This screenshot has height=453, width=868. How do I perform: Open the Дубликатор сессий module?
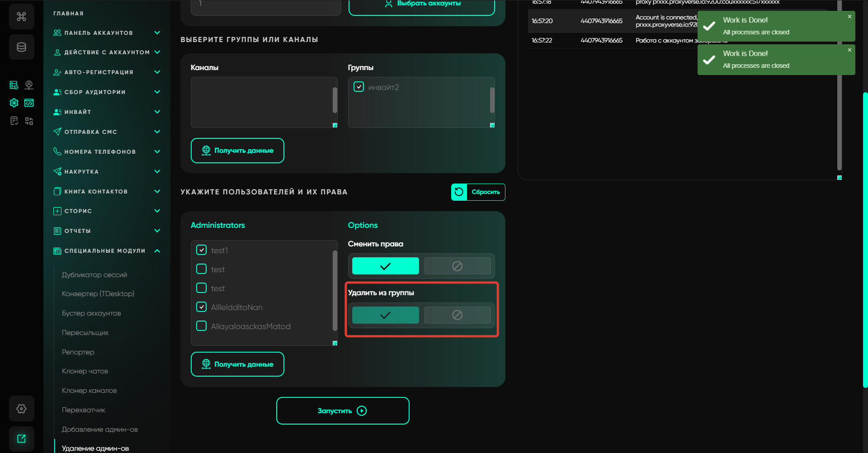94,275
